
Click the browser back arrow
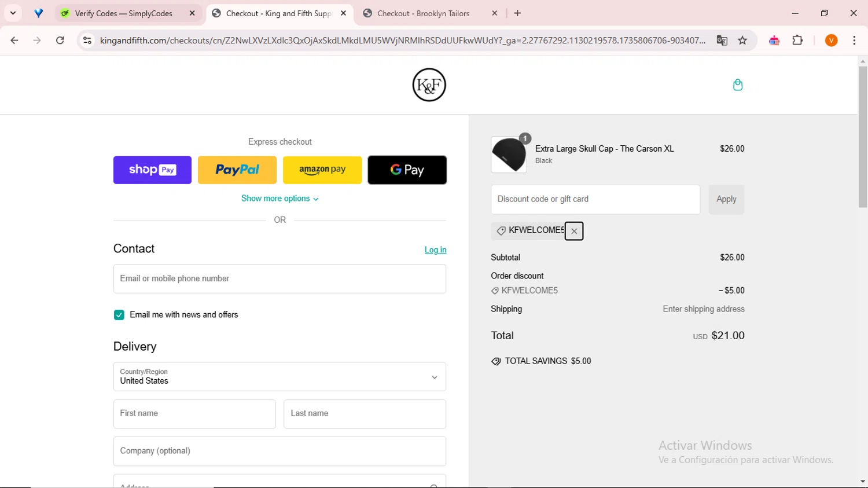click(x=14, y=41)
